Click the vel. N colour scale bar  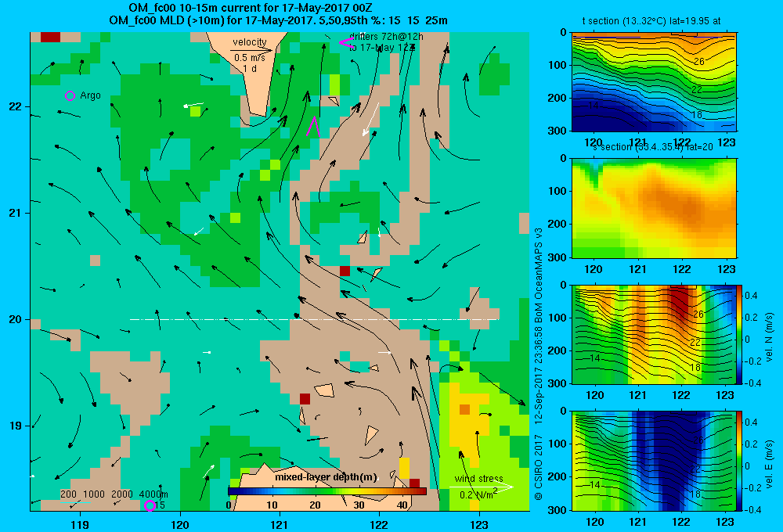(x=740, y=334)
